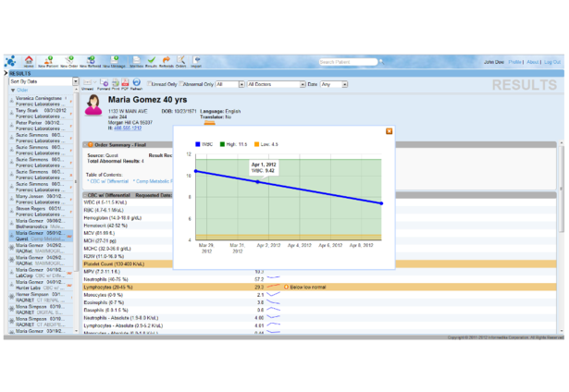The height and width of the screenshot is (392, 569).
Task: Toggle the Low 4.5 legend swatch
Action: (x=256, y=144)
